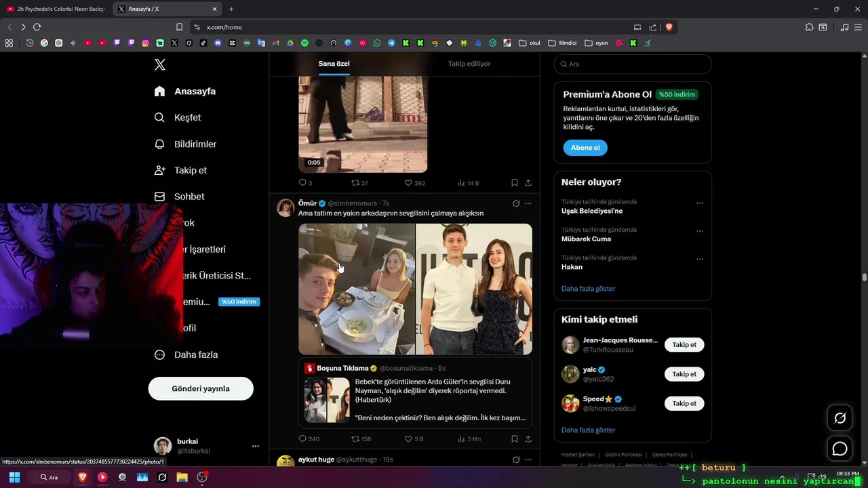The image size is (868, 488).
Task: Share the video post above Ömür's
Action: pyautogui.click(x=528, y=183)
